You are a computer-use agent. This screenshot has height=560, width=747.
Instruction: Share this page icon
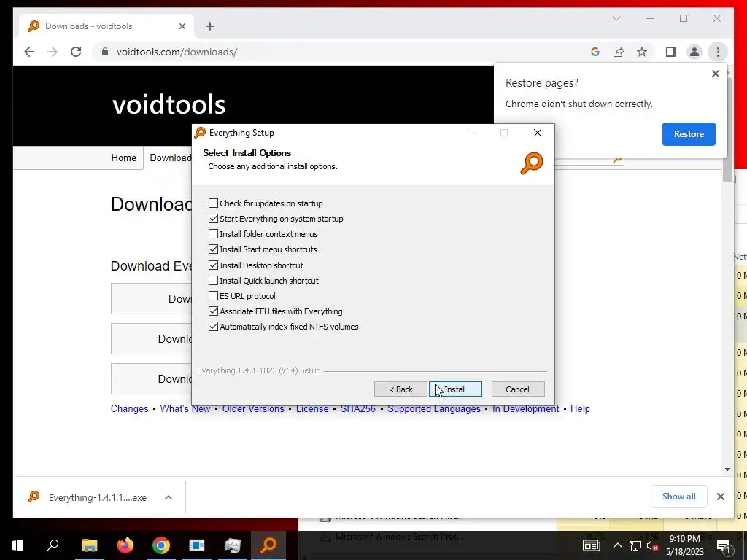tap(619, 52)
